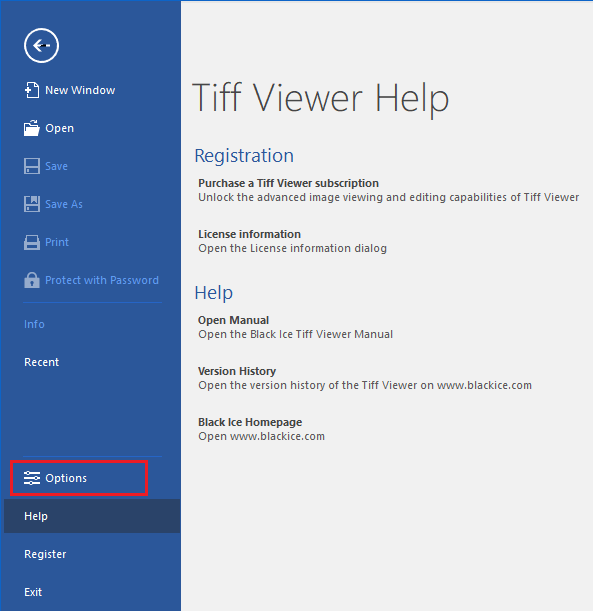Visit the Black Ice Homepage link
The image size is (593, 611).
coord(250,422)
